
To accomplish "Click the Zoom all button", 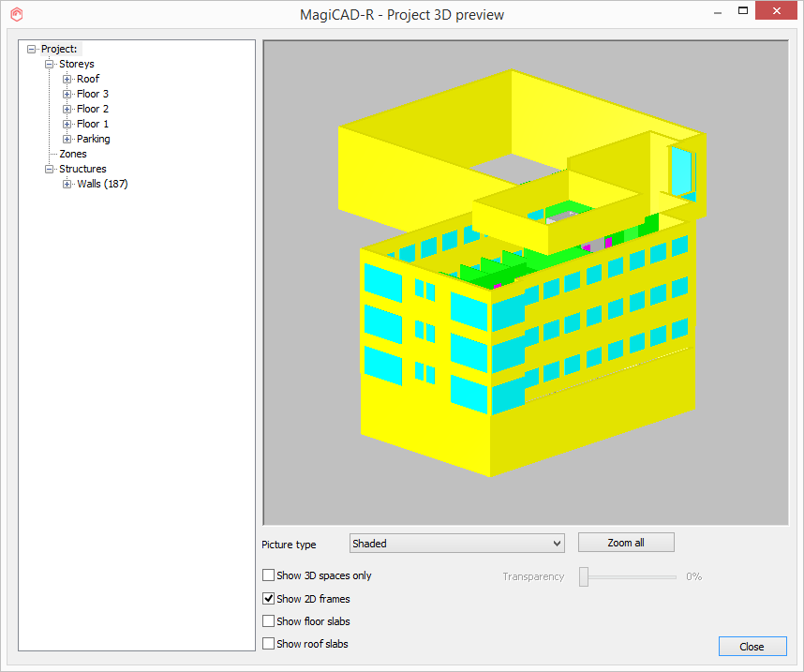I will (x=625, y=542).
